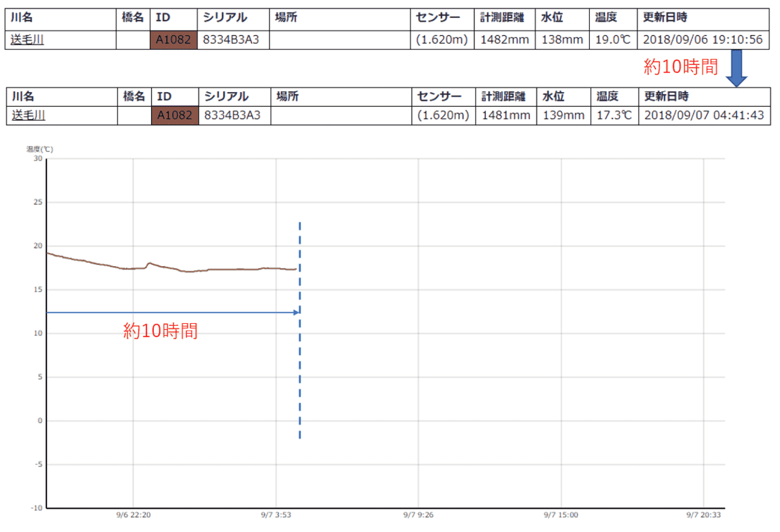Open the 送毛川 link in the top table
The height and width of the screenshot is (532, 780).
coord(27,40)
